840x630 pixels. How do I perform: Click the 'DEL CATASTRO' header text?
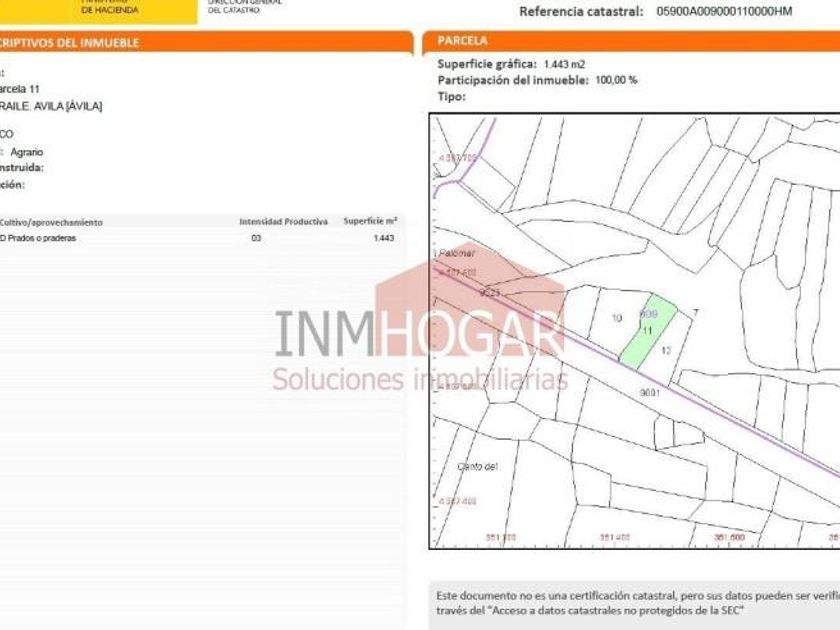(x=234, y=10)
